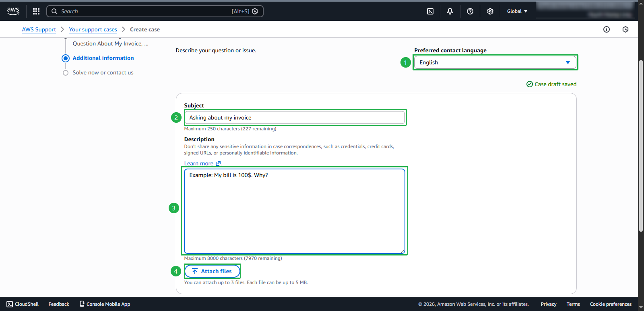Click the description resize handle corner
Image resolution: width=644 pixels, height=311 pixels.
click(402, 251)
